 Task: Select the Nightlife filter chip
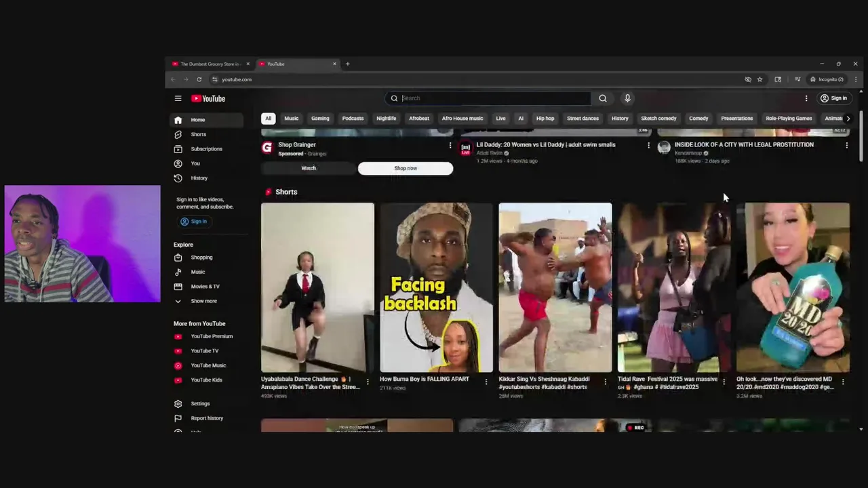(386, 119)
